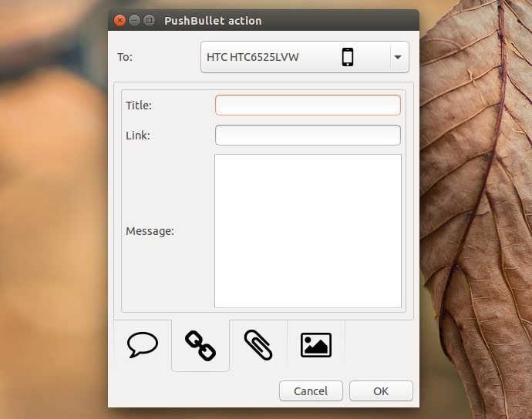Switch to the note speech-bubble tab
The height and width of the screenshot is (419, 532).
point(143,345)
